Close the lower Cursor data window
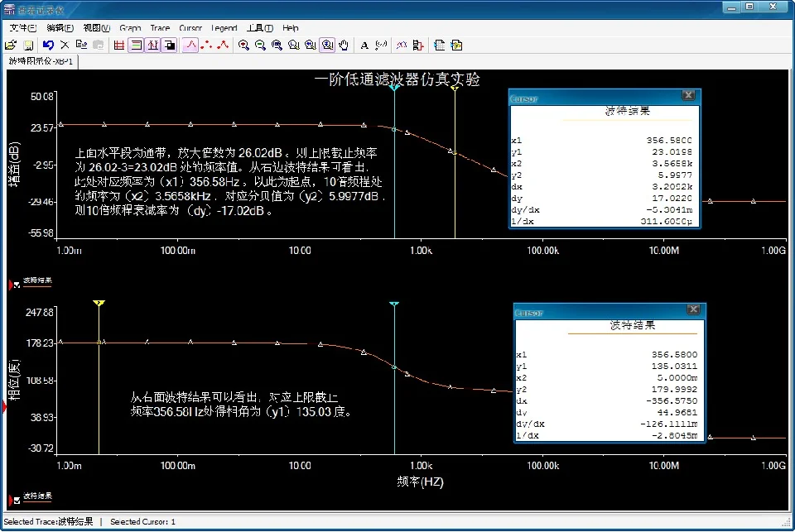Viewport: 795px width, 532px height. (694, 309)
